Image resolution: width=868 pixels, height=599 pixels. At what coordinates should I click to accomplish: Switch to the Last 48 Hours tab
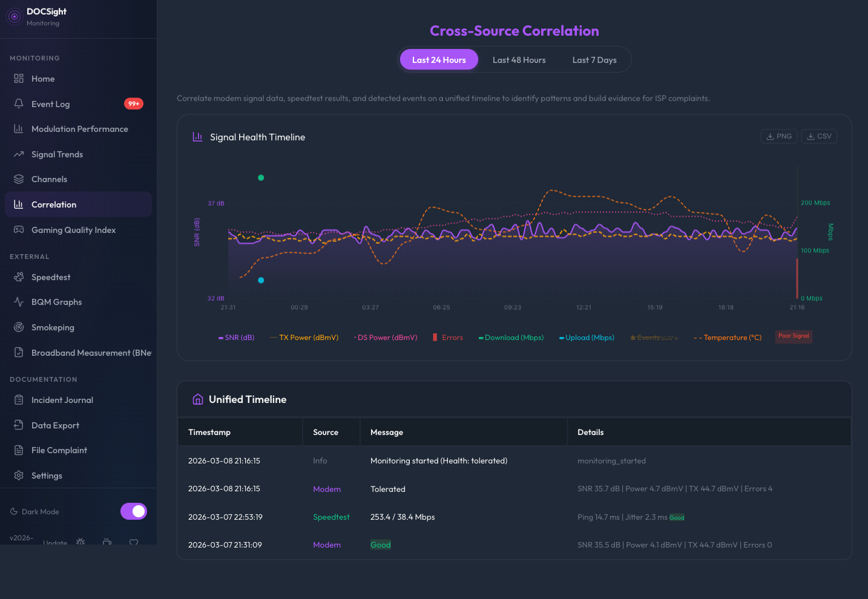tap(519, 59)
